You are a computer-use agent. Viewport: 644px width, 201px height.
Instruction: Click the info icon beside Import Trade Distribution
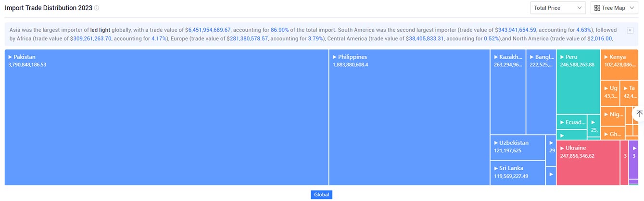tap(97, 8)
